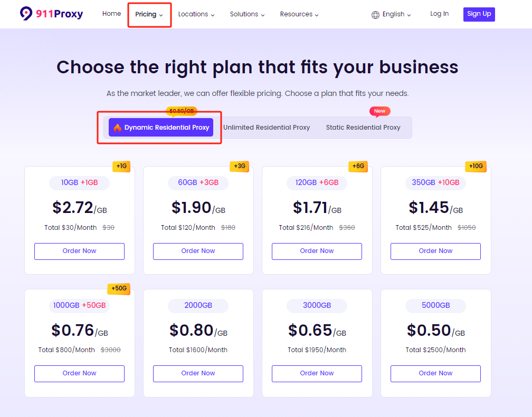Image resolution: width=532 pixels, height=417 pixels.
Task: Expand the Pricing dropdown menu
Action: tap(149, 14)
